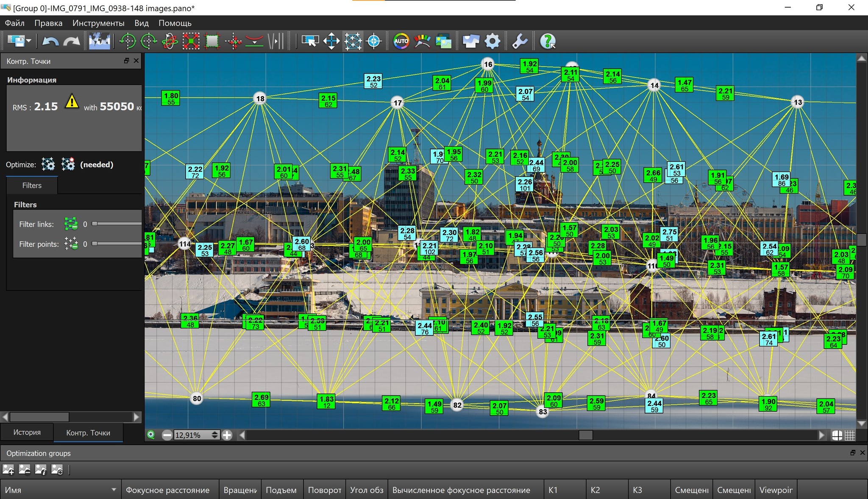868x499 pixels.
Task: Click the redo arrow icon
Action: click(x=72, y=42)
